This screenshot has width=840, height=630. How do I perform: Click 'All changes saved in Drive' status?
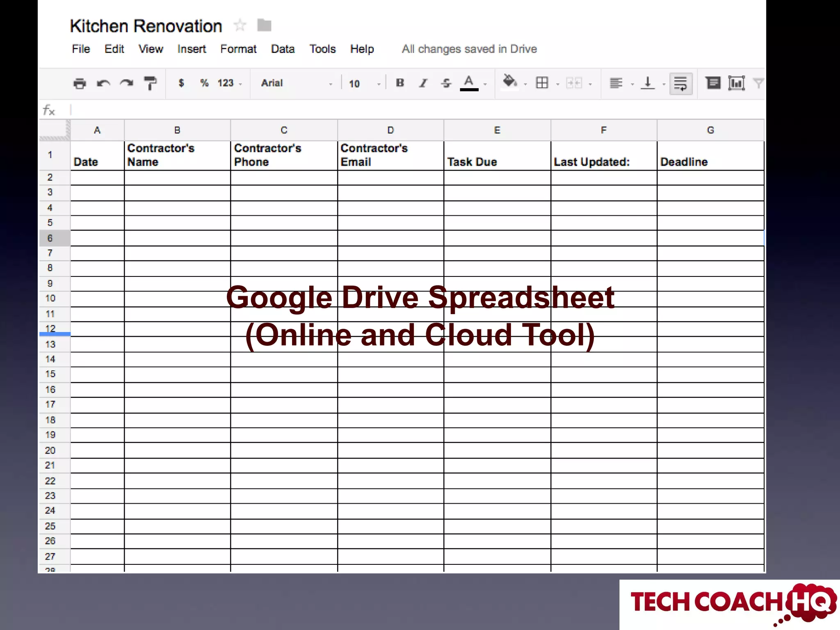[x=469, y=49]
